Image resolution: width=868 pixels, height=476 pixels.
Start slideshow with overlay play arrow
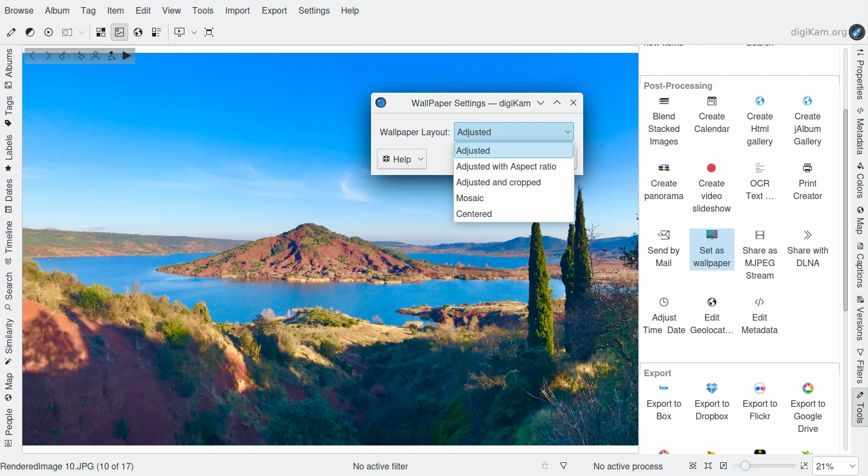[x=127, y=56]
